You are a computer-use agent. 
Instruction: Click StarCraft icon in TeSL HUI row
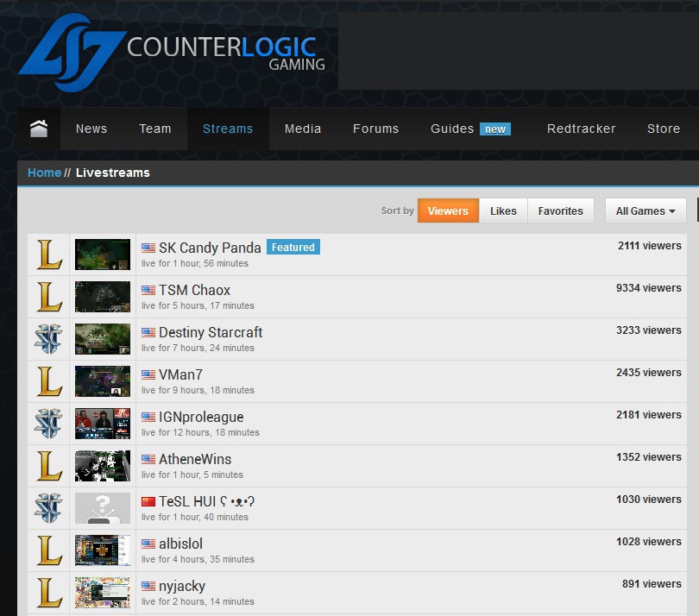(48, 508)
